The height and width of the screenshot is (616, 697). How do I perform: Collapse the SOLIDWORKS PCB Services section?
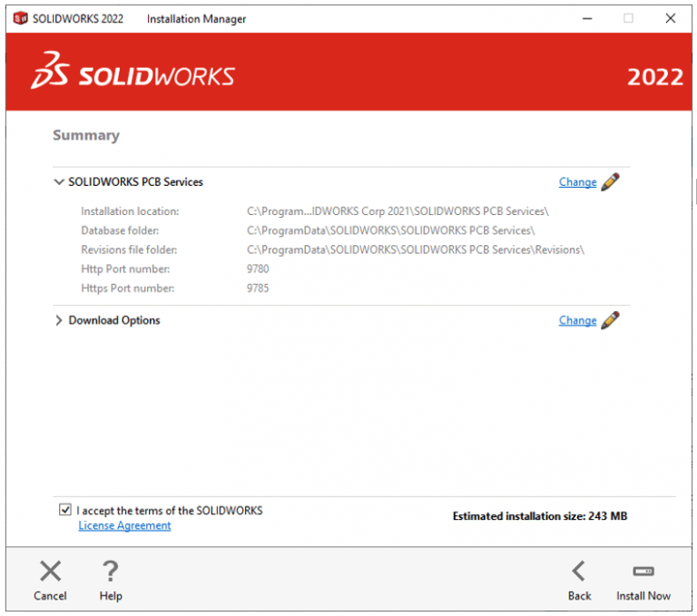coord(59,181)
